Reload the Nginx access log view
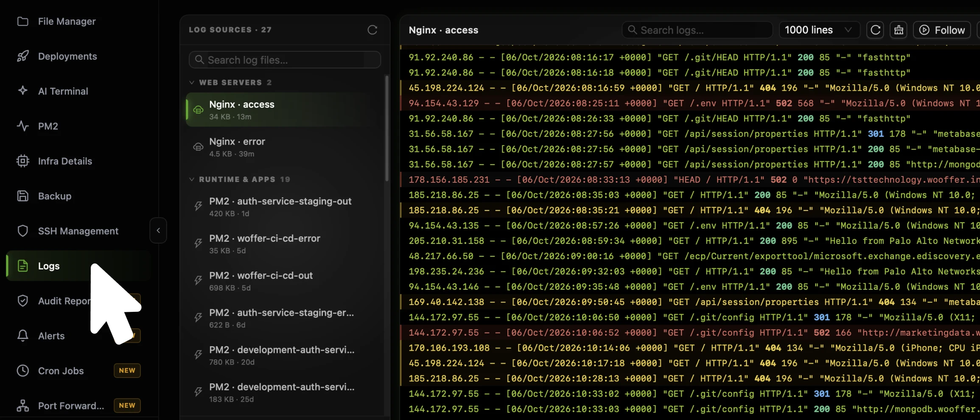 pos(875,30)
